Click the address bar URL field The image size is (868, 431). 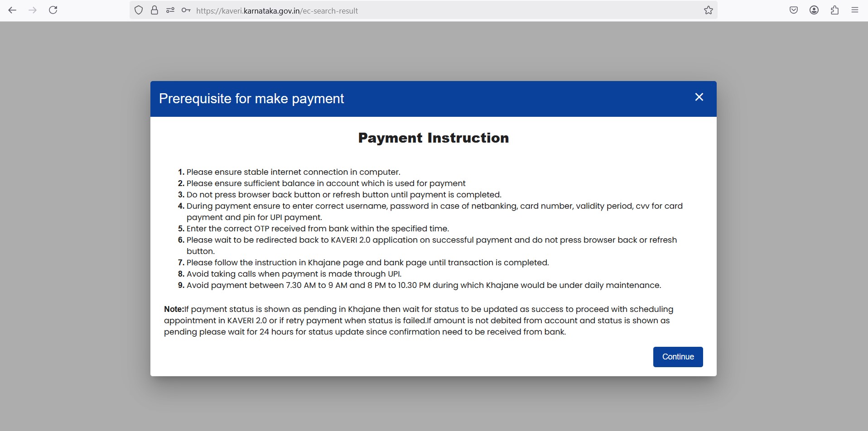pyautogui.click(x=446, y=10)
